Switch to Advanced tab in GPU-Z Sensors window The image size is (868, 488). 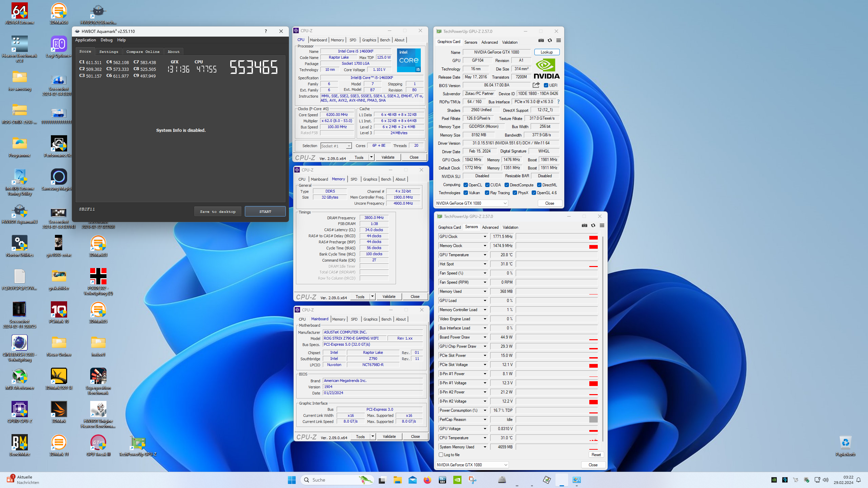490,227
